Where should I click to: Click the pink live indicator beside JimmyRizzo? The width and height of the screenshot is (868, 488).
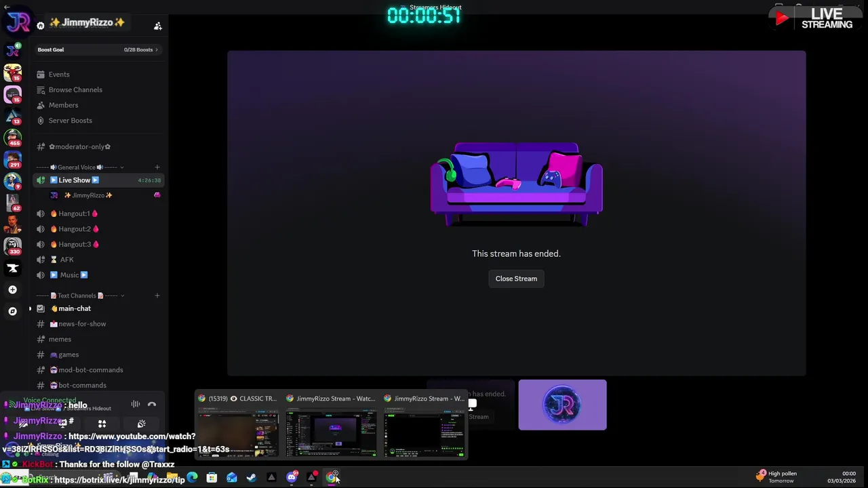[157, 195]
